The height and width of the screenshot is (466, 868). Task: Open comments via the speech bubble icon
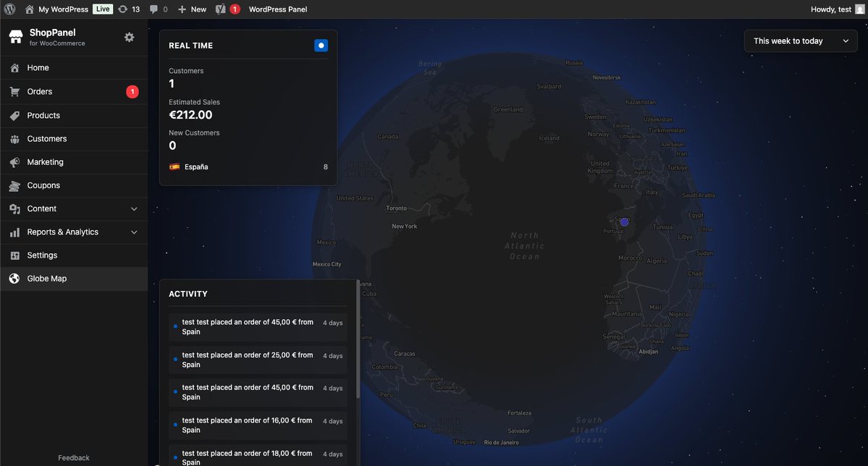coord(156,9)
